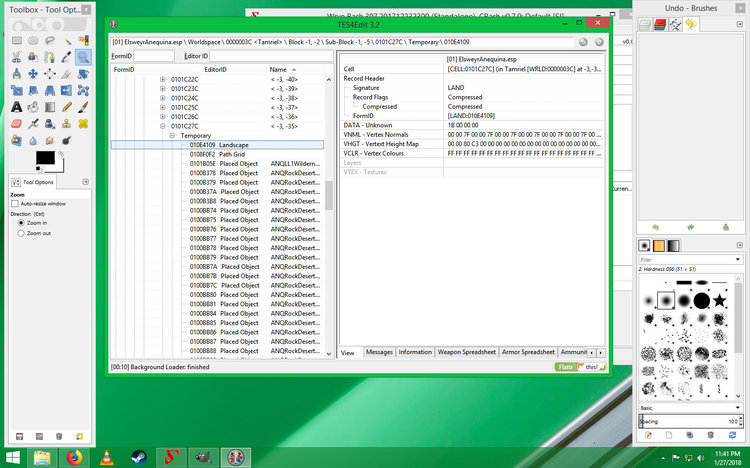Click the Editor ID search input field
The width and height of the screenshot is (750, 468).
pyautogui.click(x=271, y=56)
